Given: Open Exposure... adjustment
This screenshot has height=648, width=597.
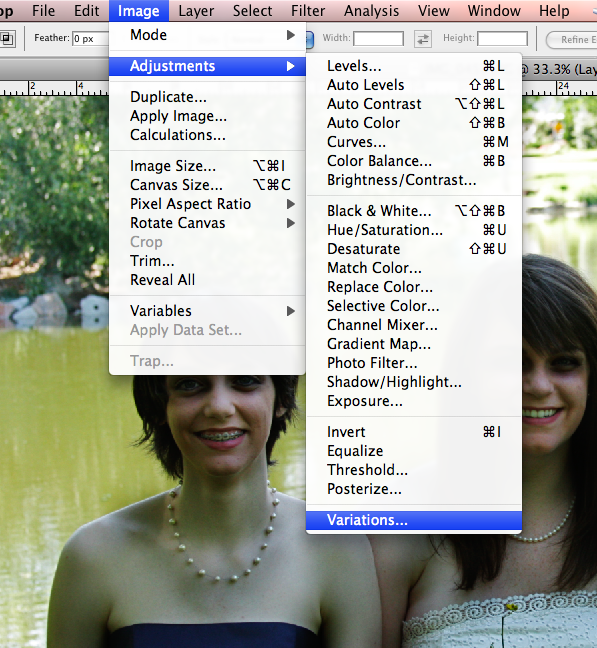Looking at the screenshot, I should point(414,401).
